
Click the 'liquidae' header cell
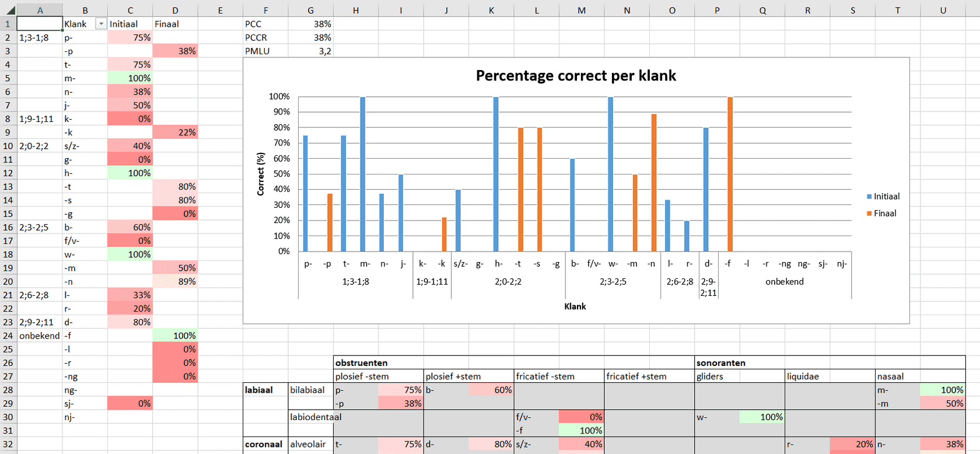tap(830, 376)
